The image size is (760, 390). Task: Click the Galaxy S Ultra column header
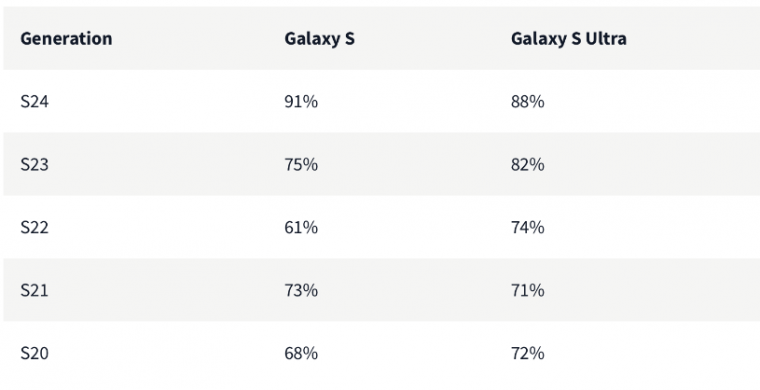(569, 38)
